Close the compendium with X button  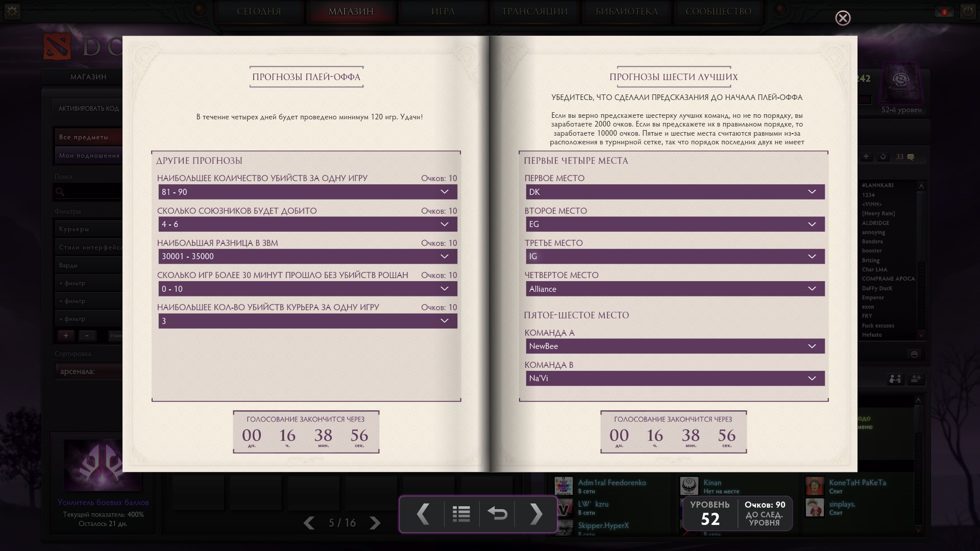pos(843,18)
